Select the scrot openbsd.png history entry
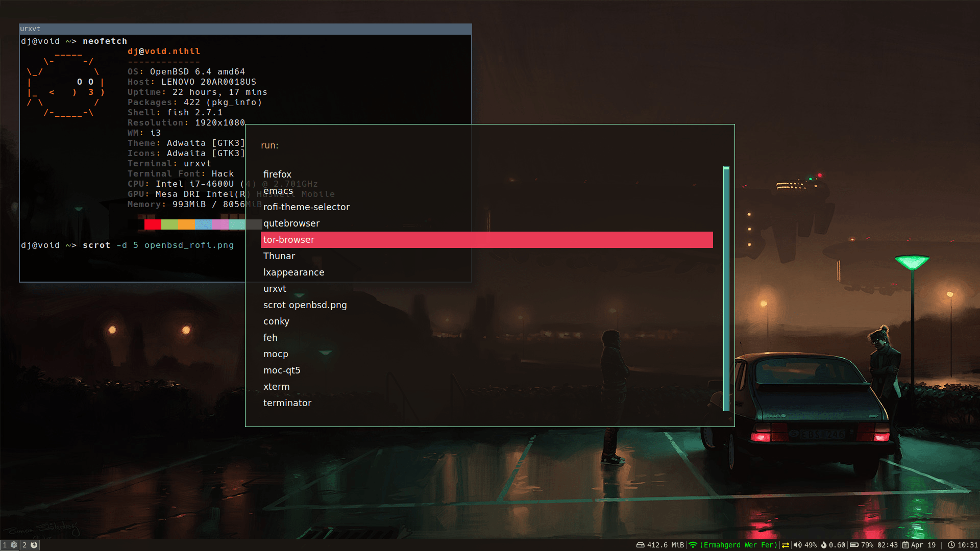 pyautogui.click(x=305, y=305)
